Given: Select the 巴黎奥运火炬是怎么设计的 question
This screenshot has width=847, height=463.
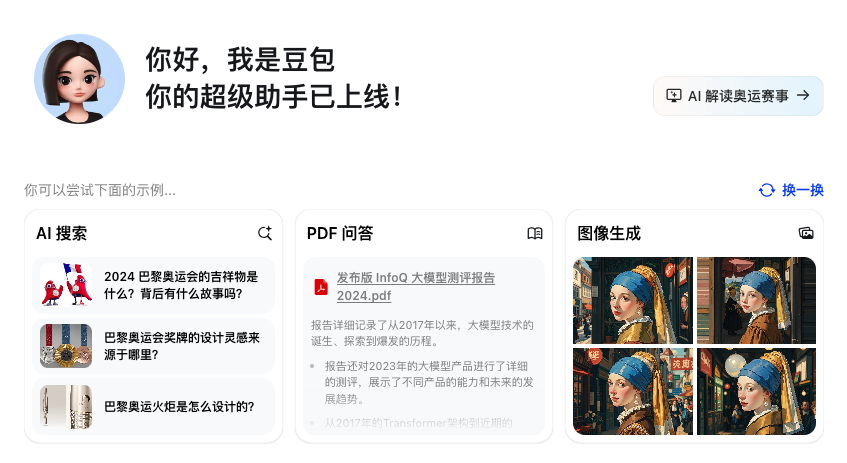Looking at the screenshot, I should click(179, 407).
